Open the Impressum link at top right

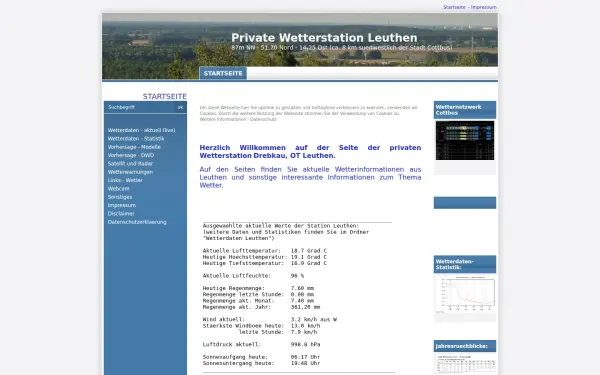[484, 7]
